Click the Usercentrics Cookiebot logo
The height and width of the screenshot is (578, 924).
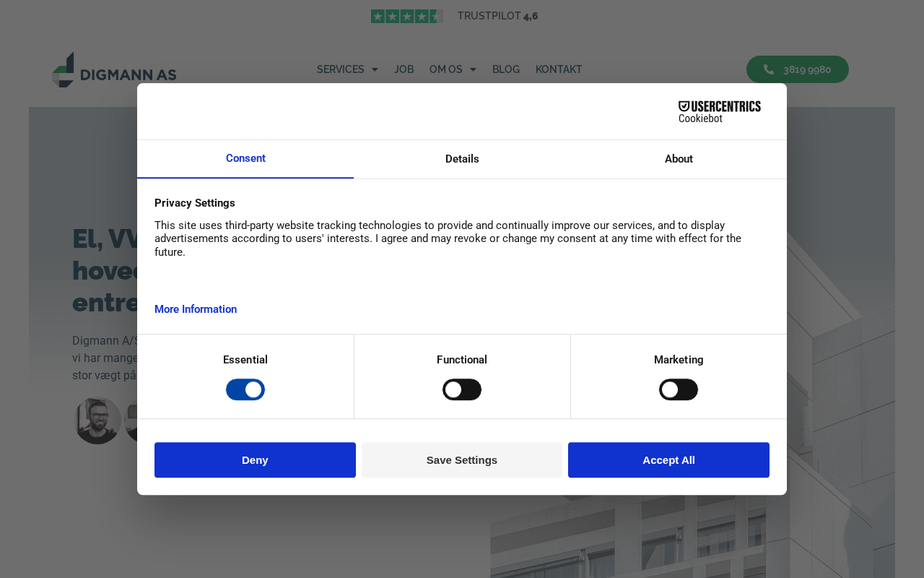coord(720,112)
